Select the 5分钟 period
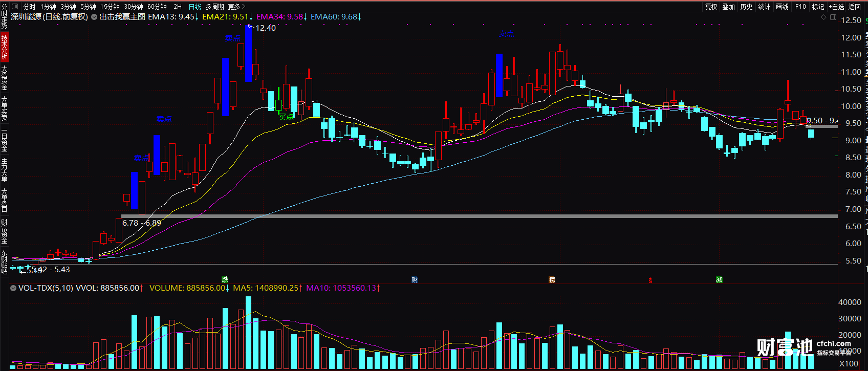The width and height of the screenshot is (868, 371). [88, 7]
